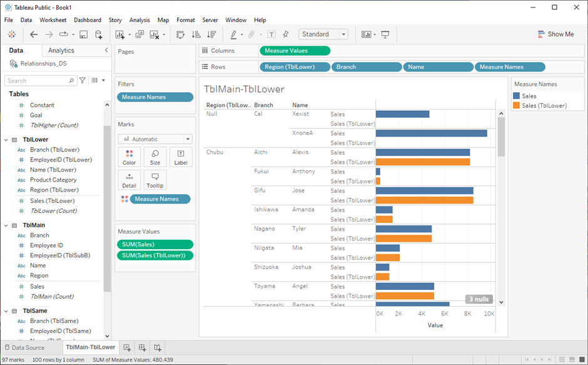Click the orange Sales (TblLower) legend swatch

(x=516, y=106)
